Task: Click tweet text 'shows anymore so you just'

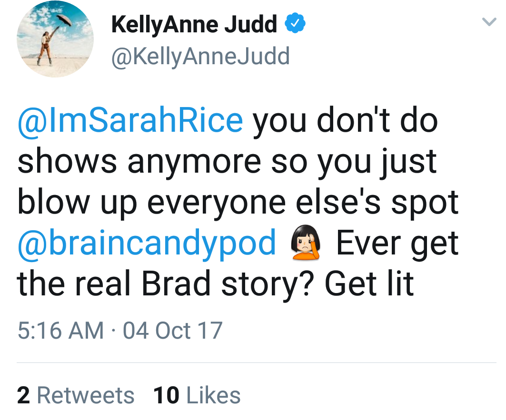Action: pyautogui.click(x=227, y=162)
